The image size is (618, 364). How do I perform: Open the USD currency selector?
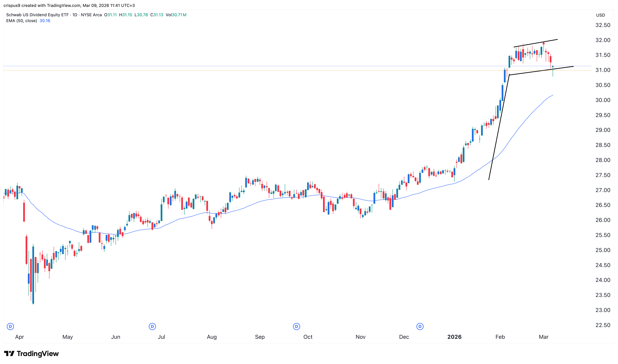point(600,15)
